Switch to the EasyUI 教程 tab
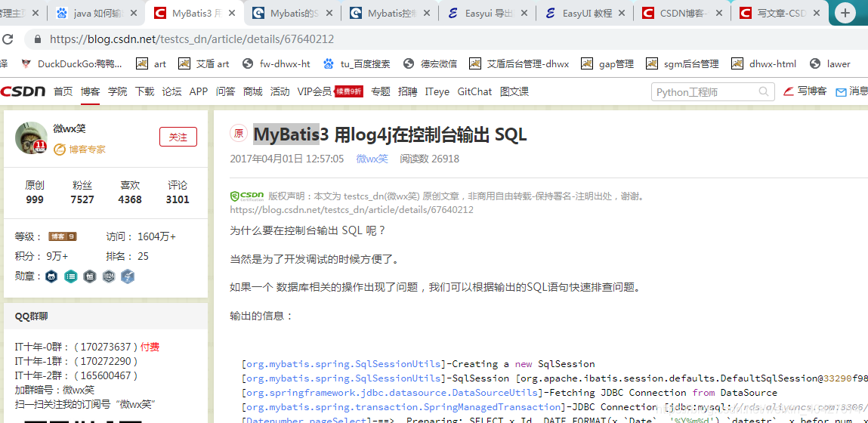This screenshot has width=868, height=423. click(x=585, y=14)
